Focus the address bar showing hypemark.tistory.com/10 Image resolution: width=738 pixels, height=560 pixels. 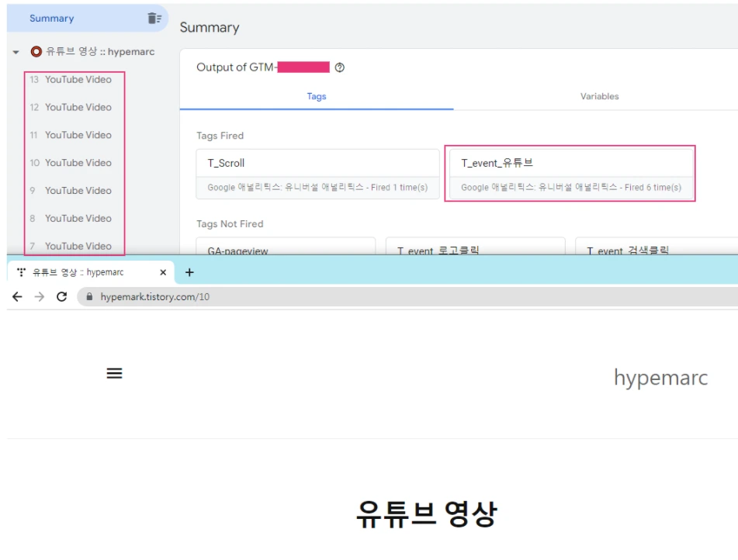click(x=407, y=297)
